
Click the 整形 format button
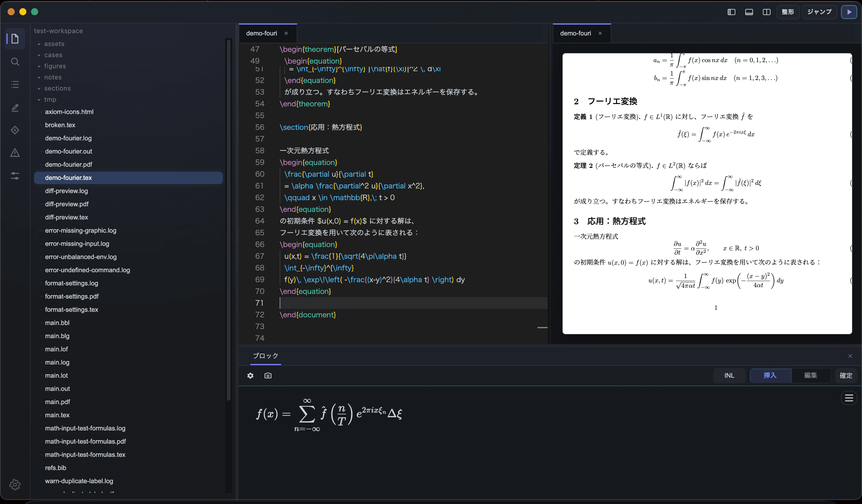pyautogui.click(x=788, y=12)
